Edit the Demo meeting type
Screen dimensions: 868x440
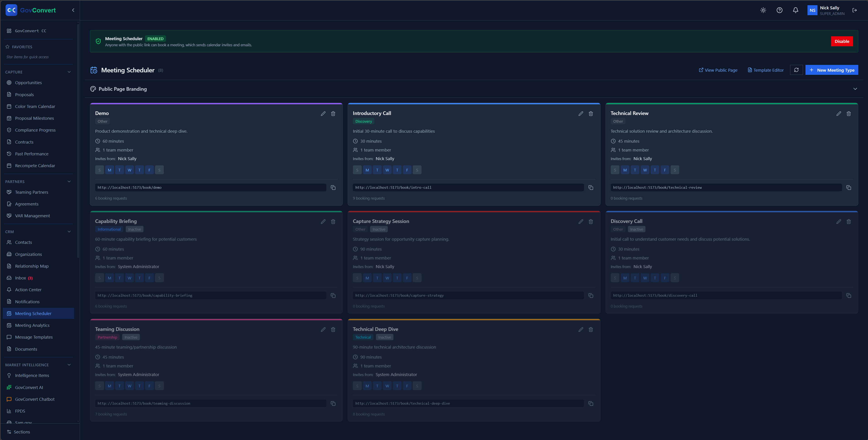tap(323, 114)
